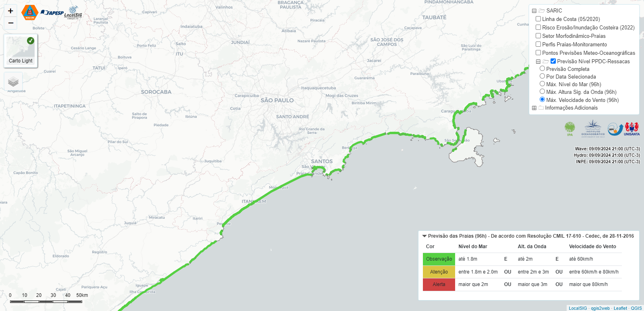This screenshot has width=644, height=311.
Task: Select Por Data Selecionada radio option
Action: (x=542, y=77)
